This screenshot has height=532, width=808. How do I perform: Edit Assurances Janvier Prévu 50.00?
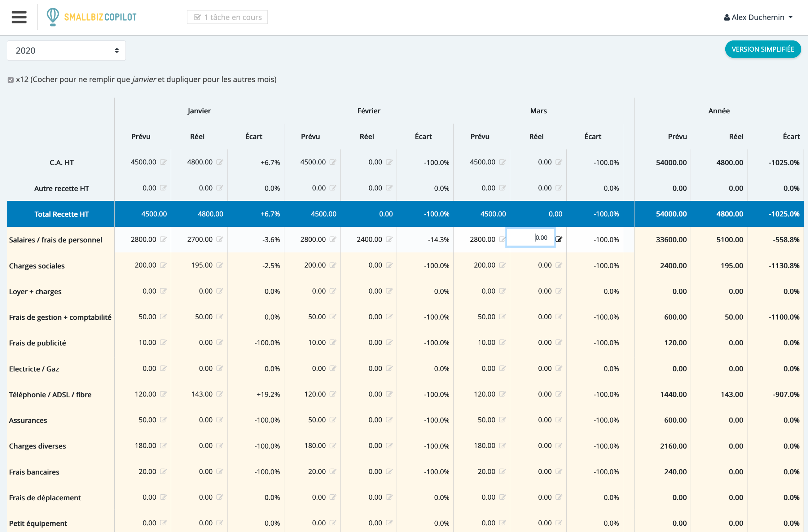[x=163, y=420]
